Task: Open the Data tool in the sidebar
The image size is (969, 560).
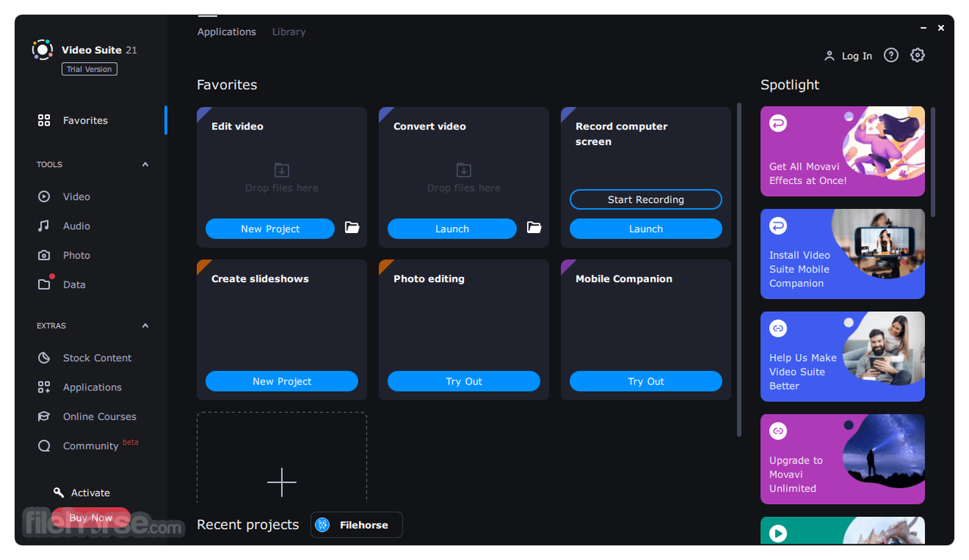Action: [76, 284]
